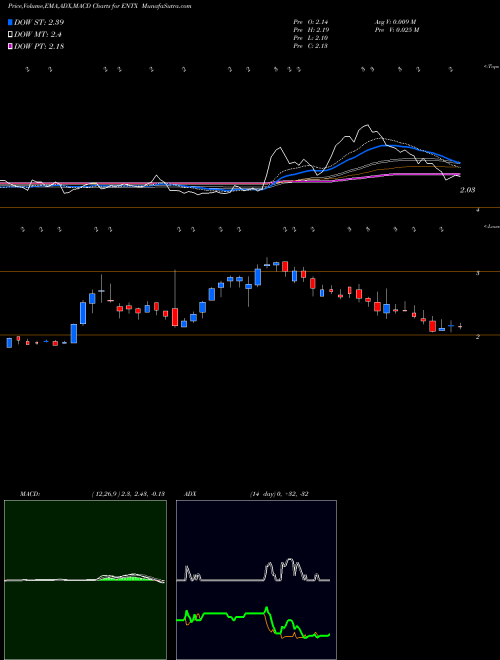Click the magenta DOW PT legend swatch
Screen dimensions: 500x660
tap(10, 46)
